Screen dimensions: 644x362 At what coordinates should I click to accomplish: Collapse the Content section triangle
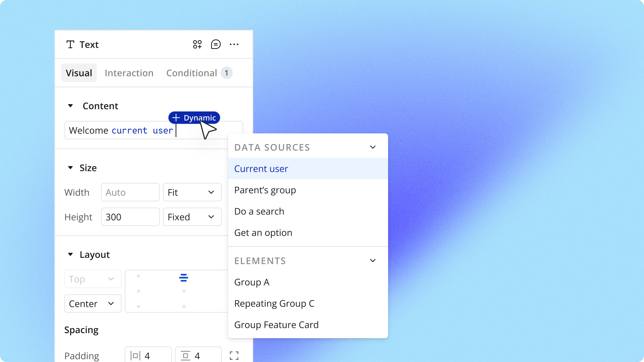coord(70,106)
